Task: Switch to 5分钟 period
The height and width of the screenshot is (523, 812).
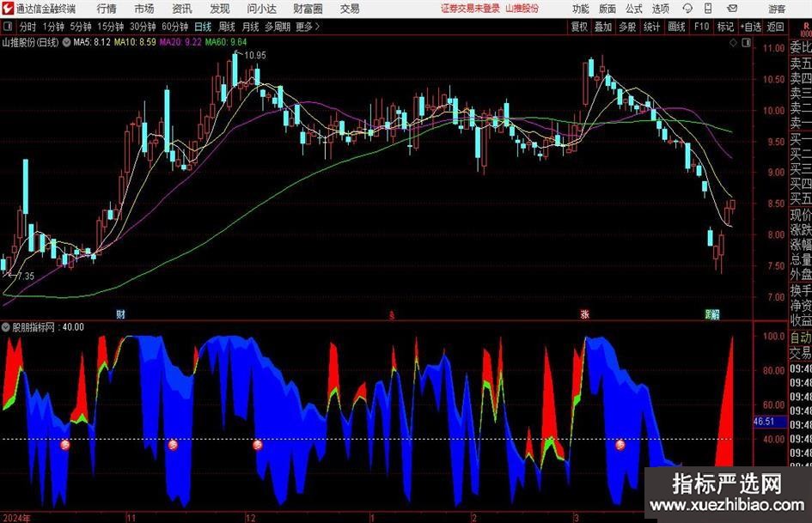Action: coord(81,27)
